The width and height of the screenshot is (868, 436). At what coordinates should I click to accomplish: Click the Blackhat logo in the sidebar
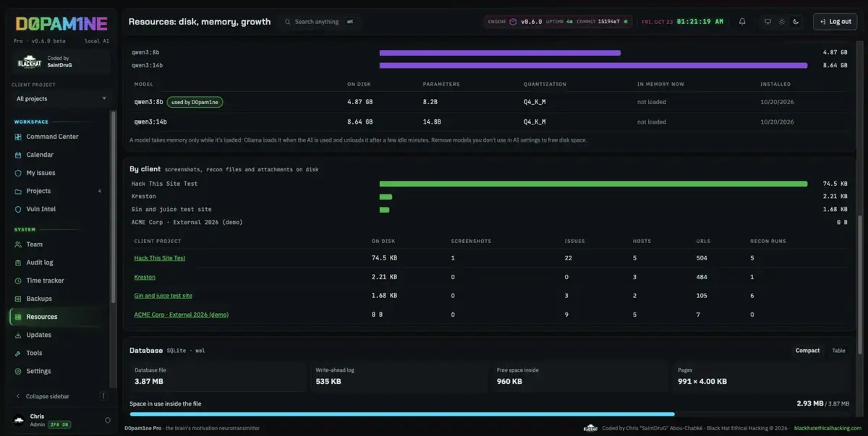pos(30,62)
